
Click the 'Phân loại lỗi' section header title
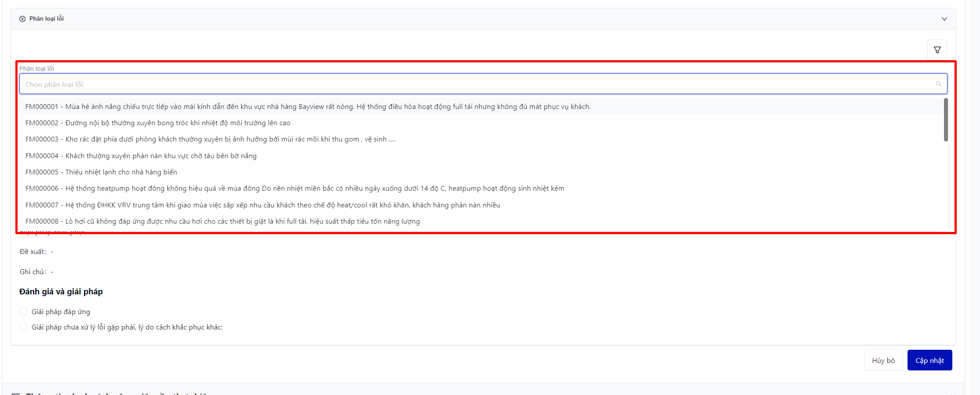pyautogui.click(x=47, y=19)
